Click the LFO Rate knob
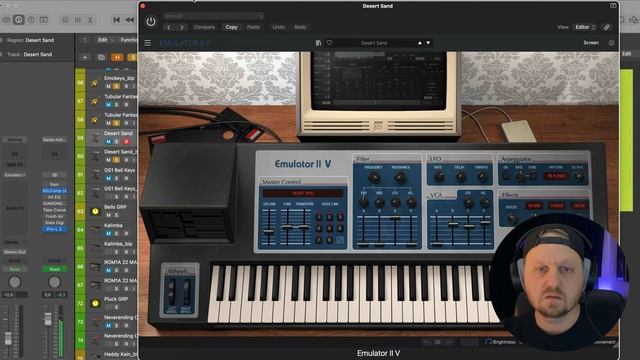The height and width of the screenshot is (360, 640). pyautogui.click(x=439, y=177)
